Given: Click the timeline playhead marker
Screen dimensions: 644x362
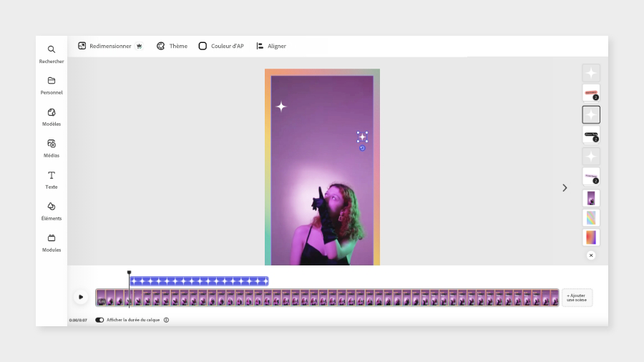Looking at the screenshot, I should [129, 273].
